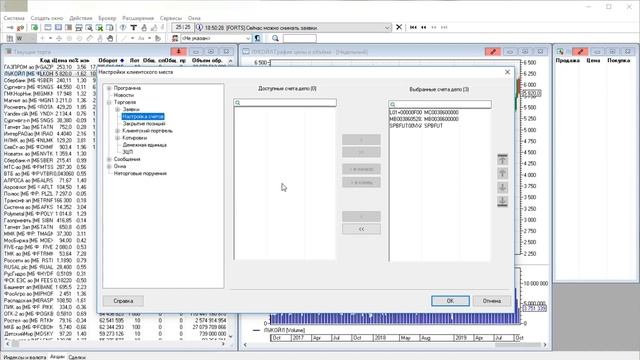Click the magnifier search icon in toolbar
The image size is (640, 360).
pos(275,38)
